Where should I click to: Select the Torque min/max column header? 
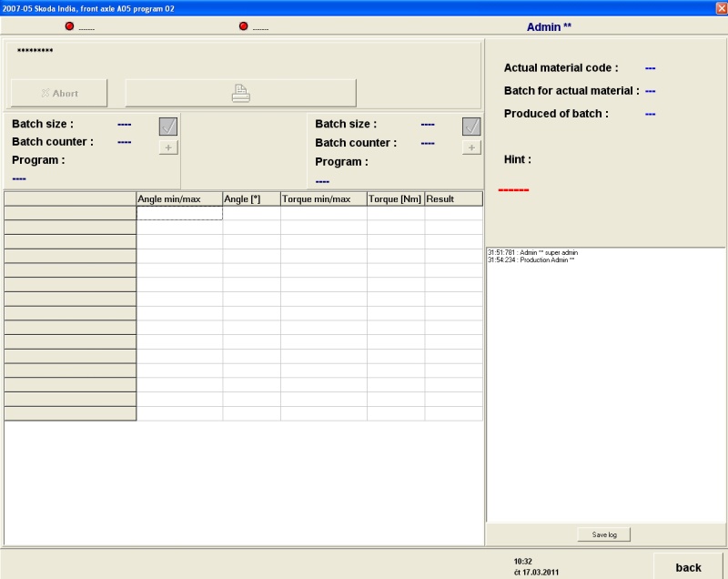pos(324,198)
